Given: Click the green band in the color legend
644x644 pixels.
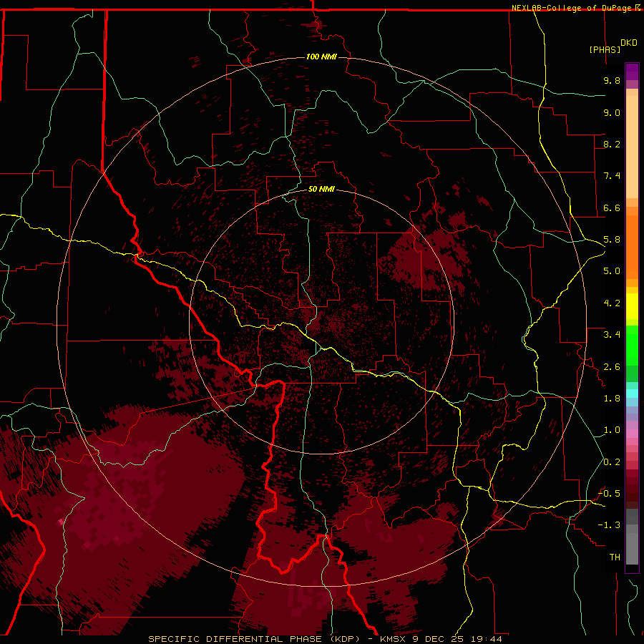Looking at the screenshot, I should pos(632,346).
